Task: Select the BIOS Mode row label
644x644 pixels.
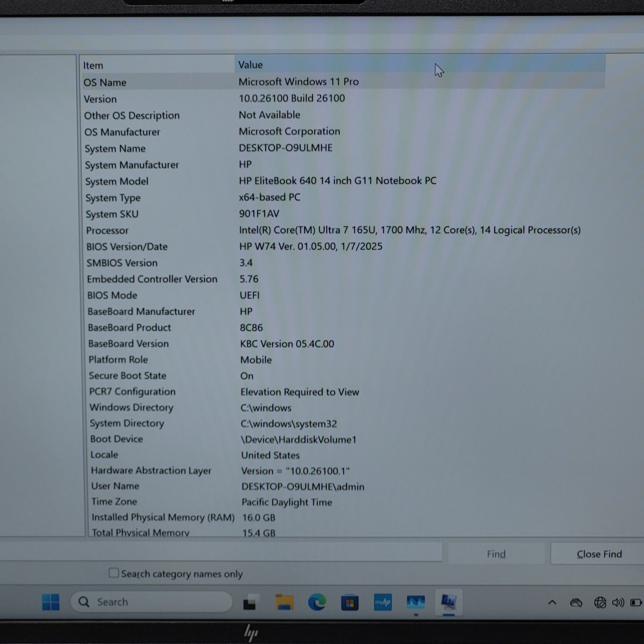Action: [x=112, y=295]
